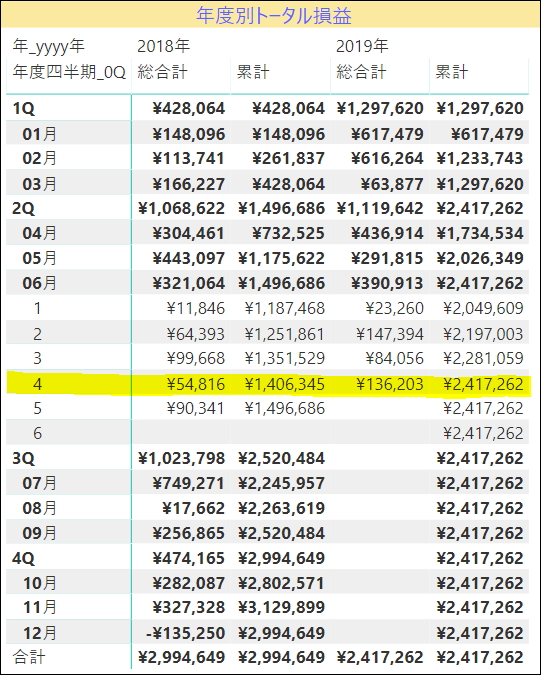Click the 累計 column header under 2018年
Image resolution: width=541 pixels, height=675 pixels.
pyautogui.click(x=253, y=72)
